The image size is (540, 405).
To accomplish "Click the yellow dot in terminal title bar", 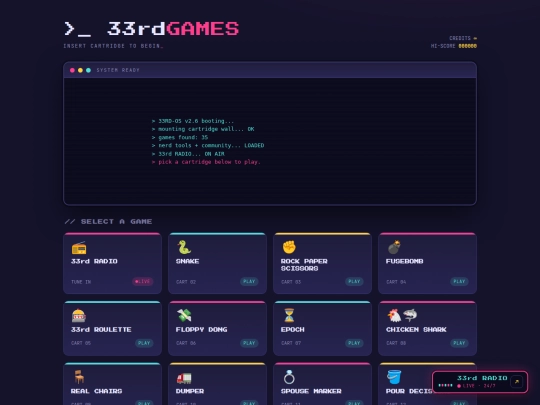I will 80,70.
